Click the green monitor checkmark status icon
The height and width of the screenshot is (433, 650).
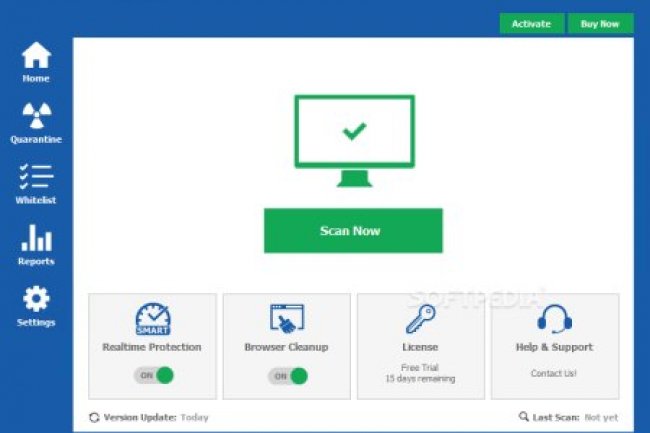(x=353, y=140)
